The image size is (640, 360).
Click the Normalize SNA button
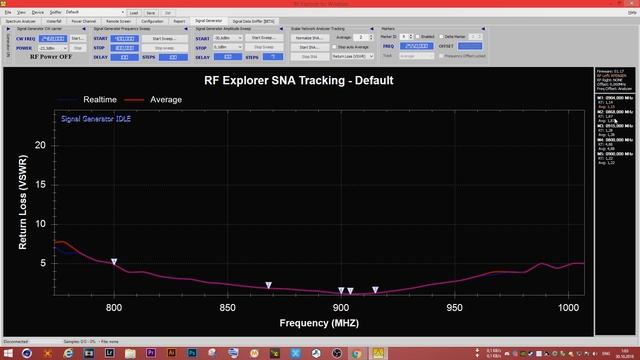pos(310,38)
